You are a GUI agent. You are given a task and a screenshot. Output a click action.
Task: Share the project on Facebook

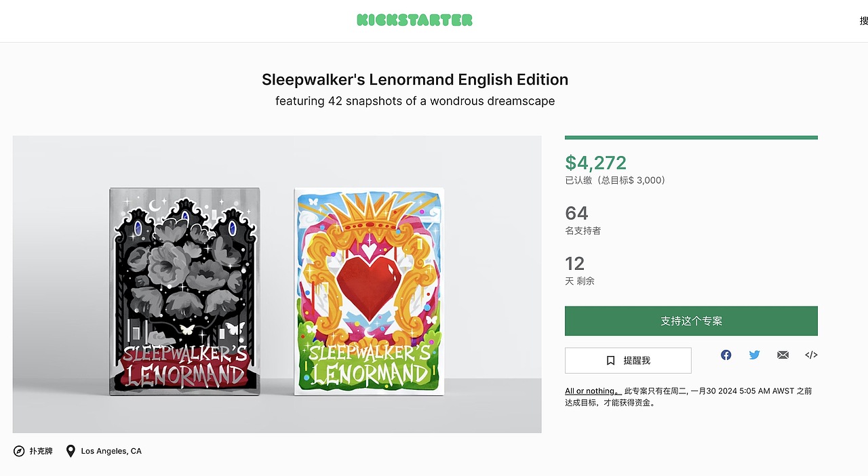(x=726, y=355)
